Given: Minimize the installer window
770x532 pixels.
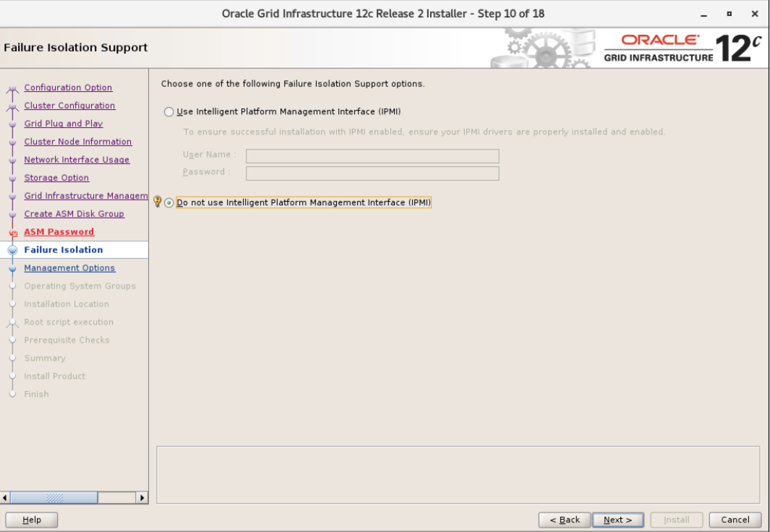Looking at the screenshot, I should coord(703,14).
